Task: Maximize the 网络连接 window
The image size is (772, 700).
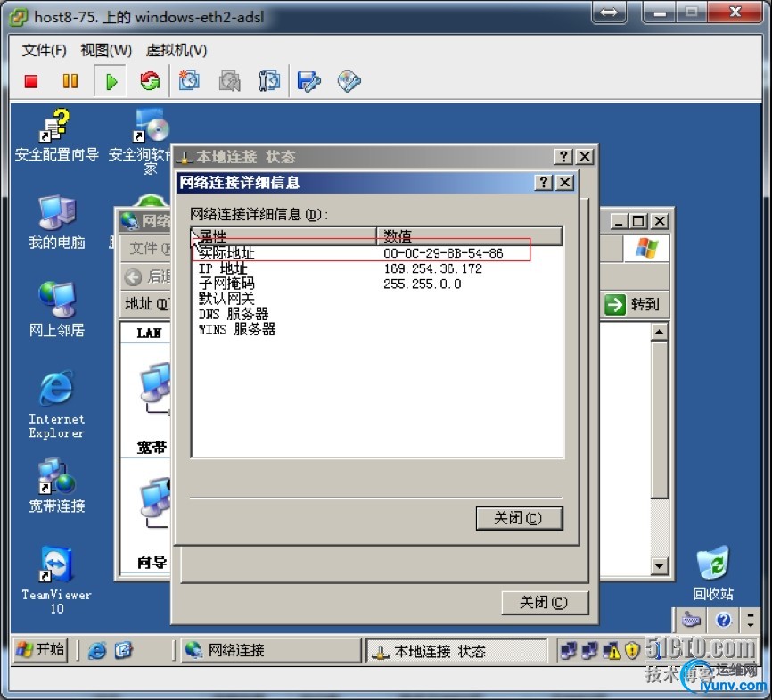Action: point(638,221)
